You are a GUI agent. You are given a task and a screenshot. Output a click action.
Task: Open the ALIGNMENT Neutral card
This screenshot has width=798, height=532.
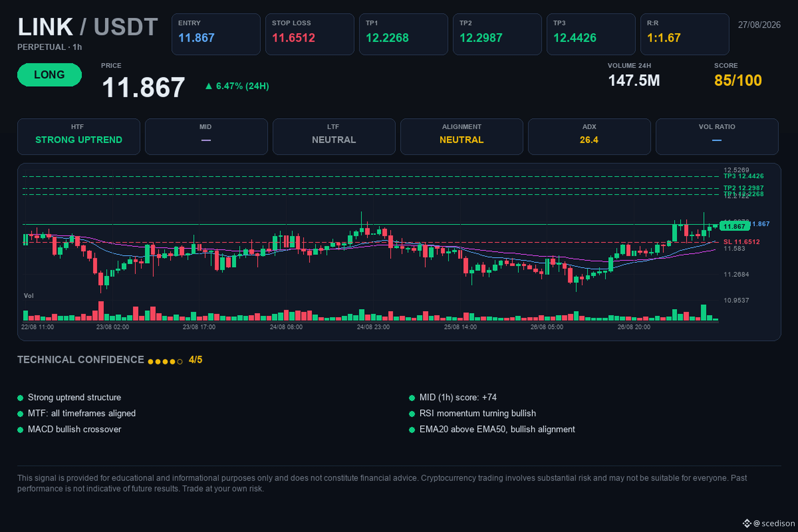(462, 136)
